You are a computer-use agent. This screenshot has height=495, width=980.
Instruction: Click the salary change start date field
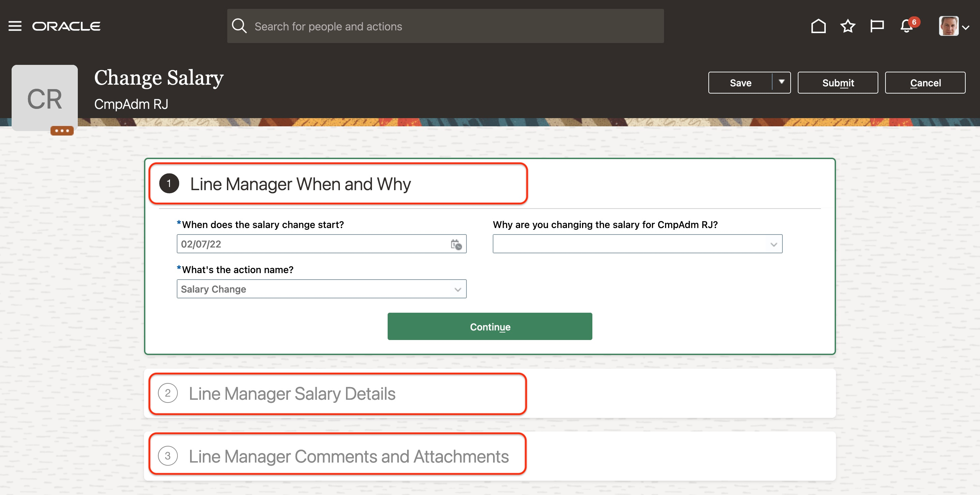(x=312, y=244)
